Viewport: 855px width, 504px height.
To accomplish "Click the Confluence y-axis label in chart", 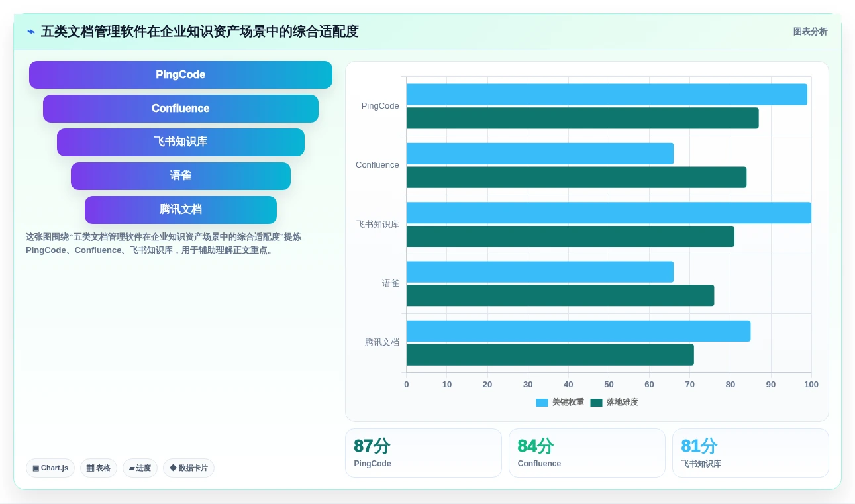I will (377, 165).
